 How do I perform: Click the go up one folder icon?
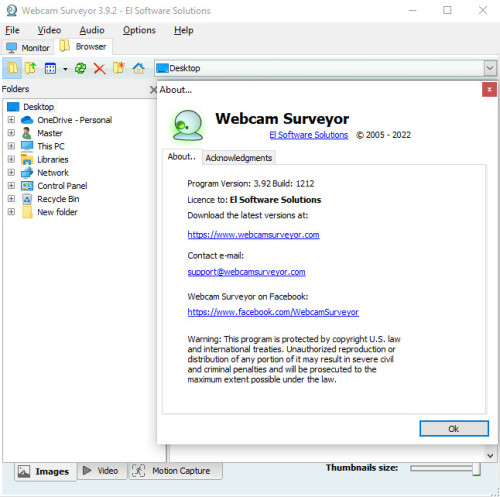click(31, 68)
